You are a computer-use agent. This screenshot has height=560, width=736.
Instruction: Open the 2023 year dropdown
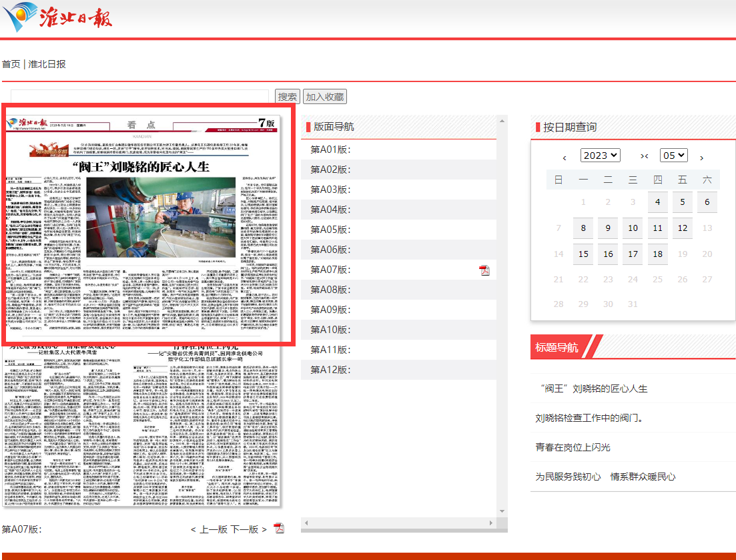pos(600,156)
